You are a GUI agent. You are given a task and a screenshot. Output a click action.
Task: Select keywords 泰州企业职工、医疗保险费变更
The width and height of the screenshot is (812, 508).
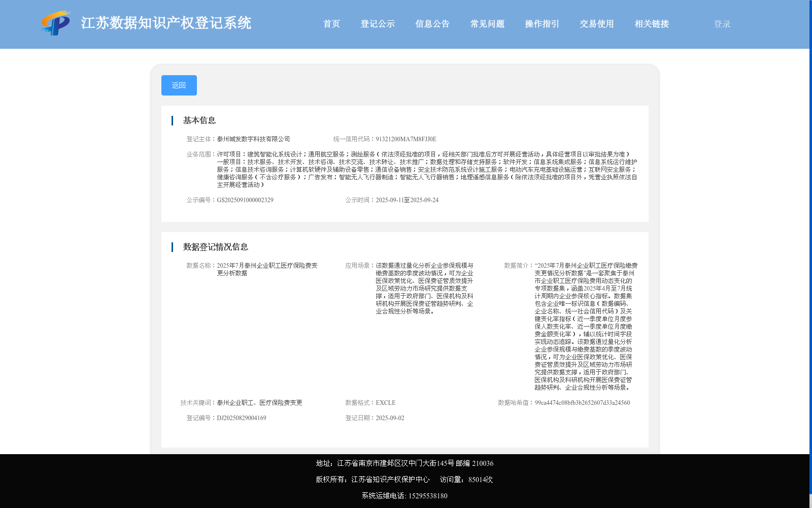click(x=260, y=403)
